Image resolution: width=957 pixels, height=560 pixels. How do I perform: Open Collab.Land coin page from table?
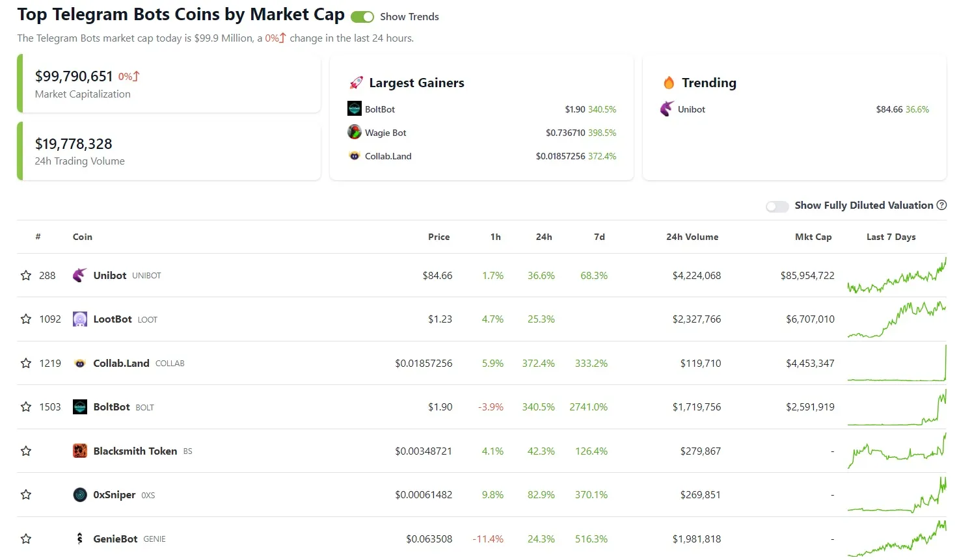click(121, 364)
